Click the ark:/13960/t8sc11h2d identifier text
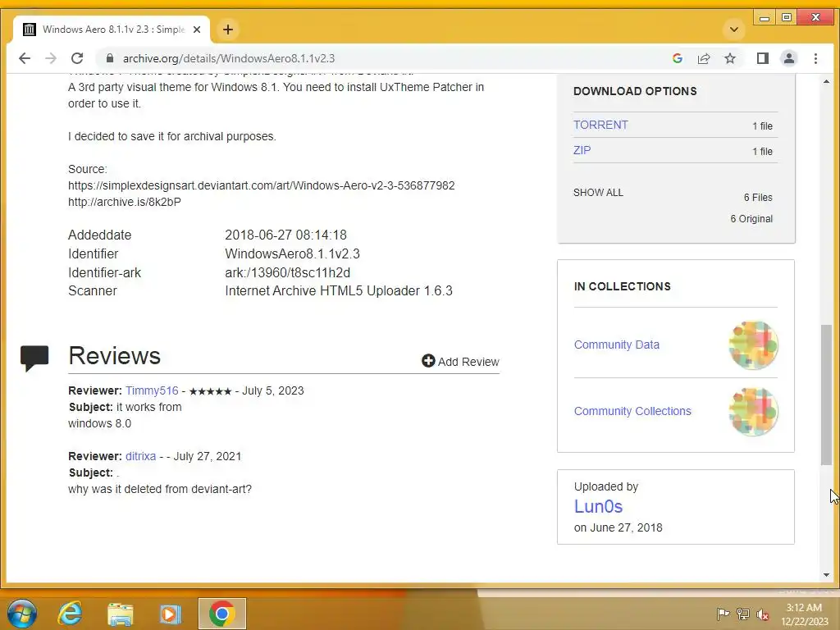Image resolution: width=840 pixels, height=630 pixels. click(288, 272)
